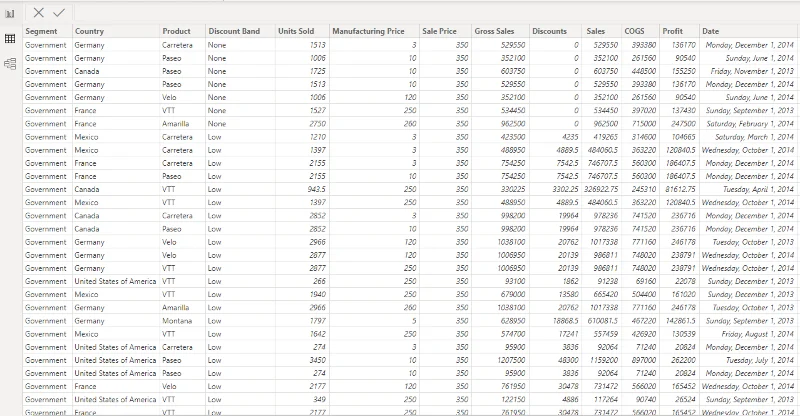This screenshot has height=416, width=800.
Task: Click Gross Sales cell 962500
Action: (513, 124)
